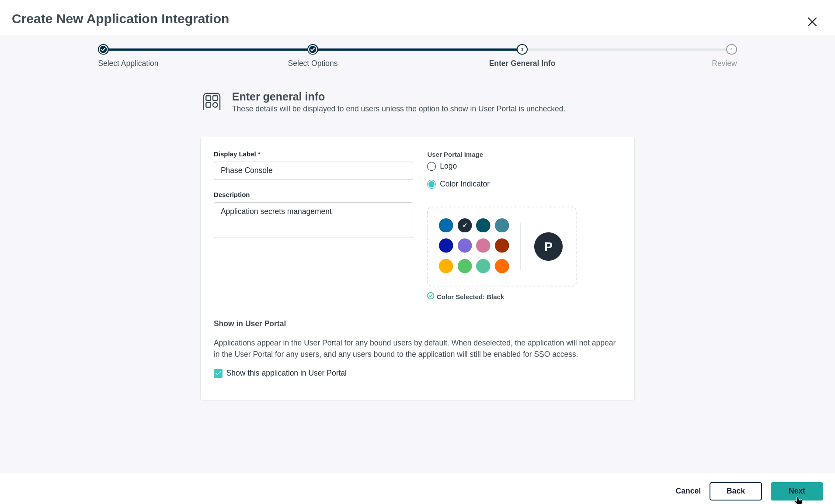
Task: Click the step 4 Review indicator circle
Action: point(731,49)
